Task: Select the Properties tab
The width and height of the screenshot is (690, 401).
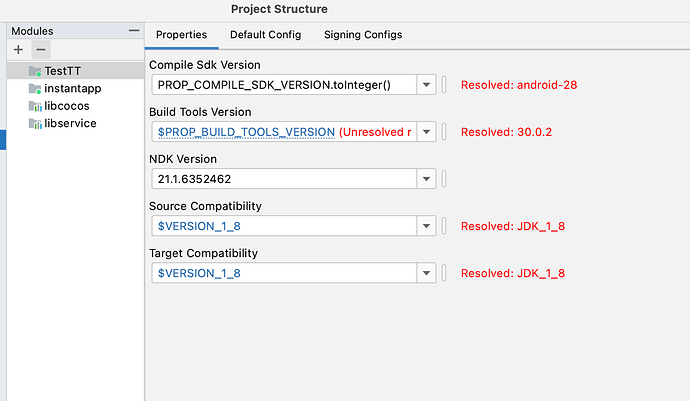Action: 182,35
